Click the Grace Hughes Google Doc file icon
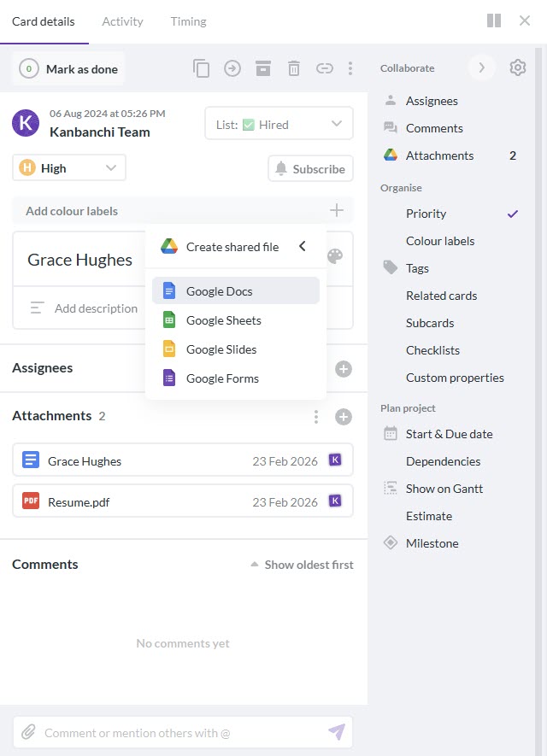The image size is (547, 756). point(31,460)
